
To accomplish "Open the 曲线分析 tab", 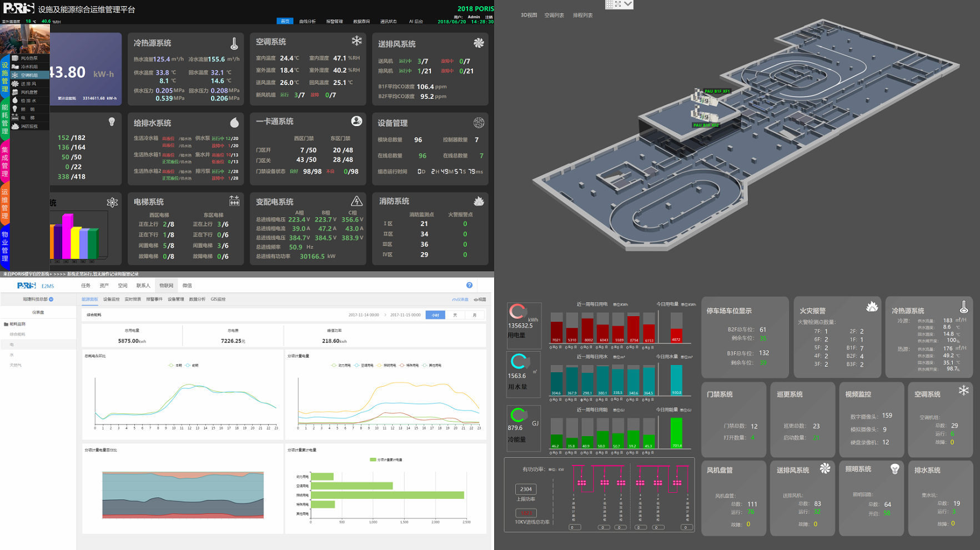I will click(x=307, y=22).
